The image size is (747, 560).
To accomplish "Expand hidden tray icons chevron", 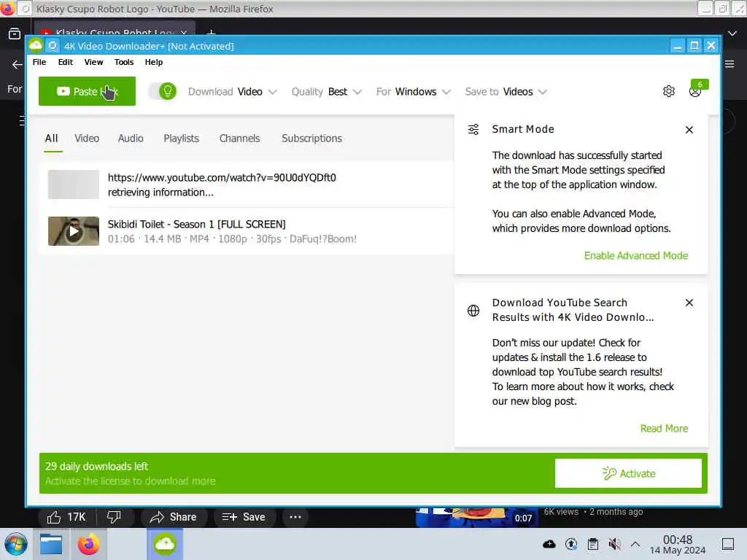I will click(x=635, y=544).
